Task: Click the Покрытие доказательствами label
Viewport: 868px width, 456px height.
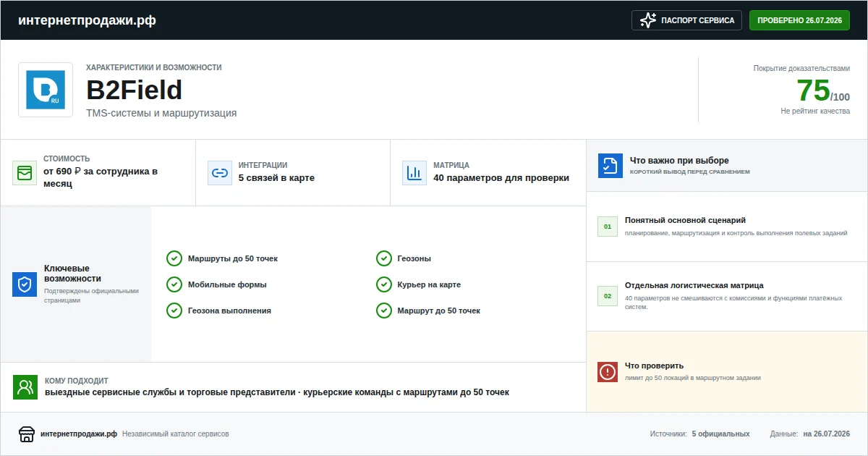Action: pyautogui.click(x=801, y=69)
